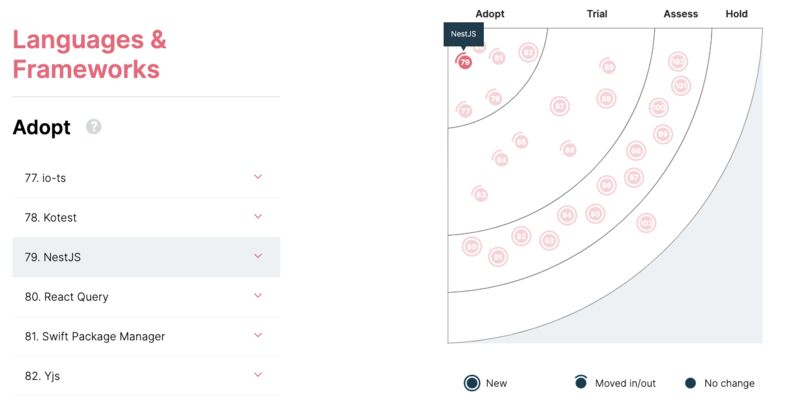This screenshot has width=800, height=414.
Task: Select blip 100 in the Assess ring
Action: tap(659, 108)
